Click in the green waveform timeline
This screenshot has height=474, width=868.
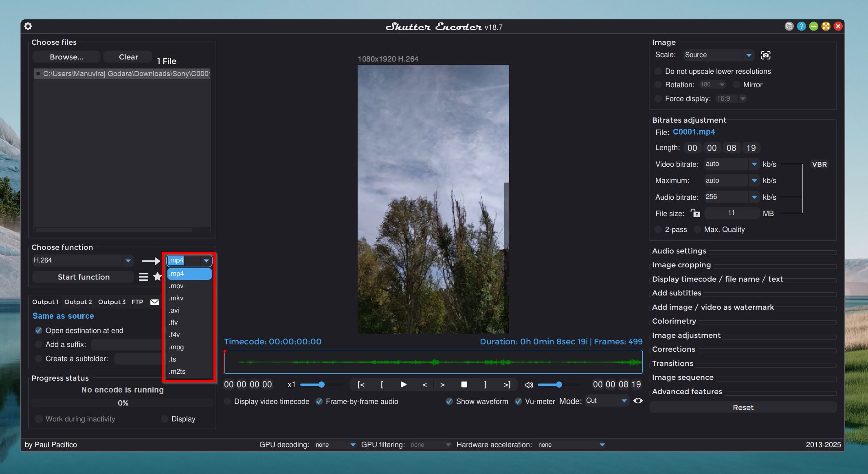[x=433, y=362]
